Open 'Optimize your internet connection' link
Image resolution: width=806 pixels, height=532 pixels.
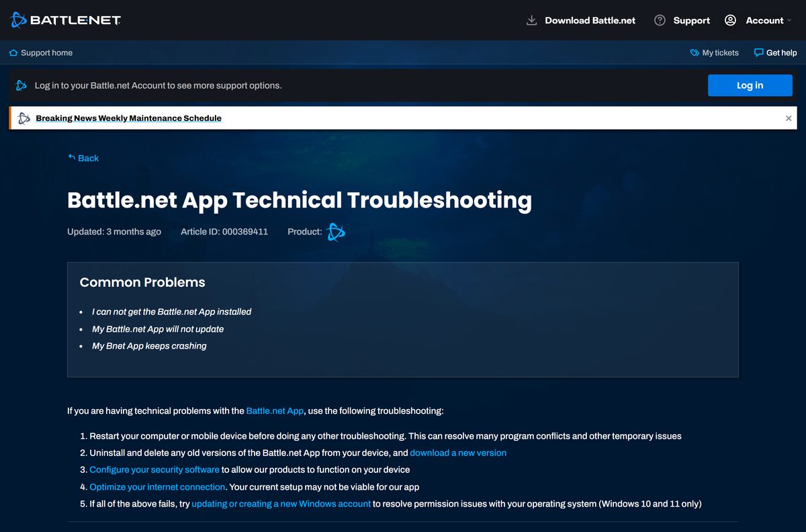[x=157, y=486]
